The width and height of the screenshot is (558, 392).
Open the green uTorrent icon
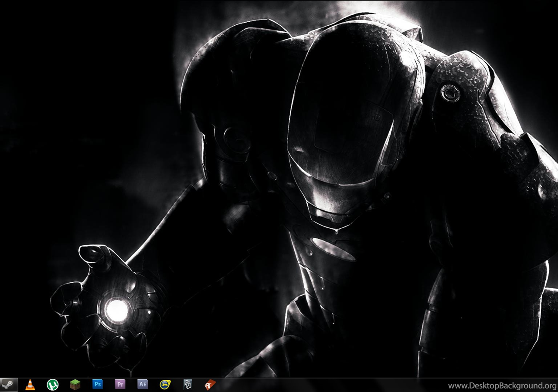[x=53, y=384]
